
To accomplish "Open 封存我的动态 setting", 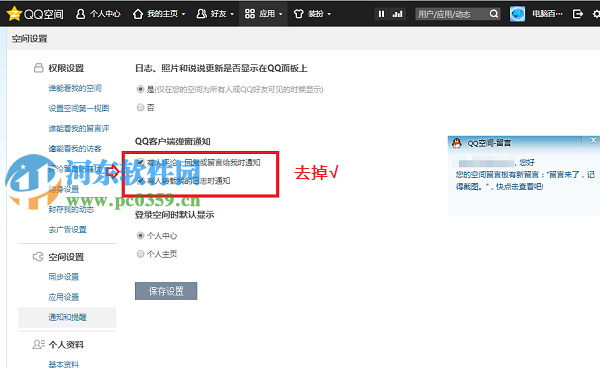I will pyautogui.click(x=71, y=209).
